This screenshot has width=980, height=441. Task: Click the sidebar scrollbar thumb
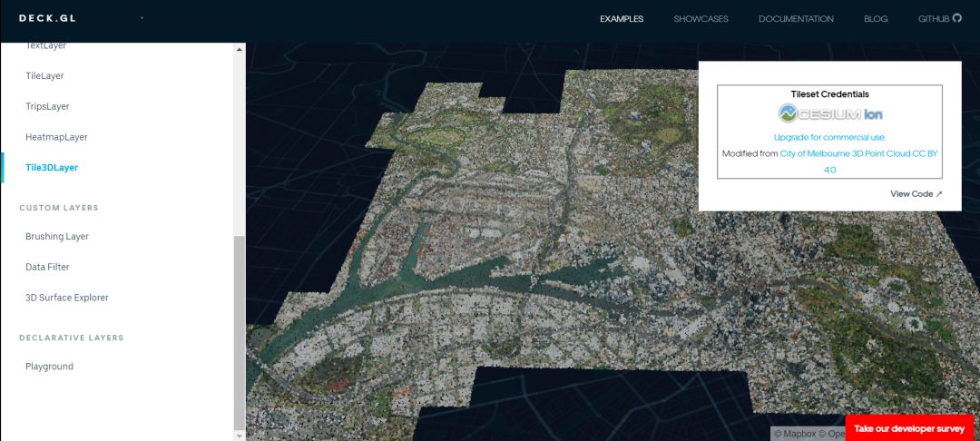point(240,331)
